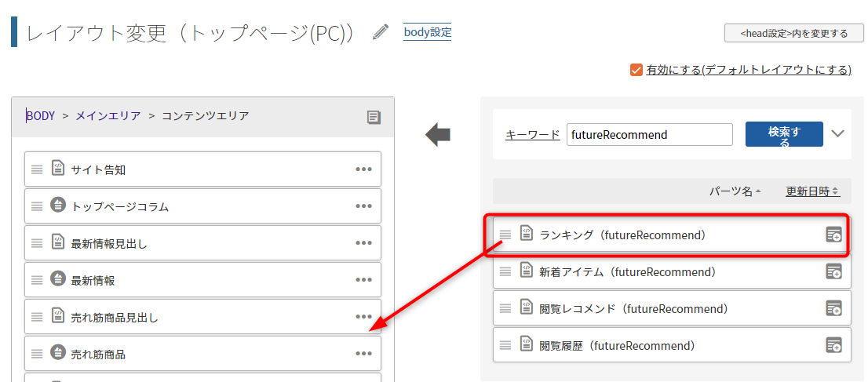Click the code-part icon of 閲覧履歴（futureRecommend）
This screenshot has height=382, width=868.
click(x=527, y=344)
